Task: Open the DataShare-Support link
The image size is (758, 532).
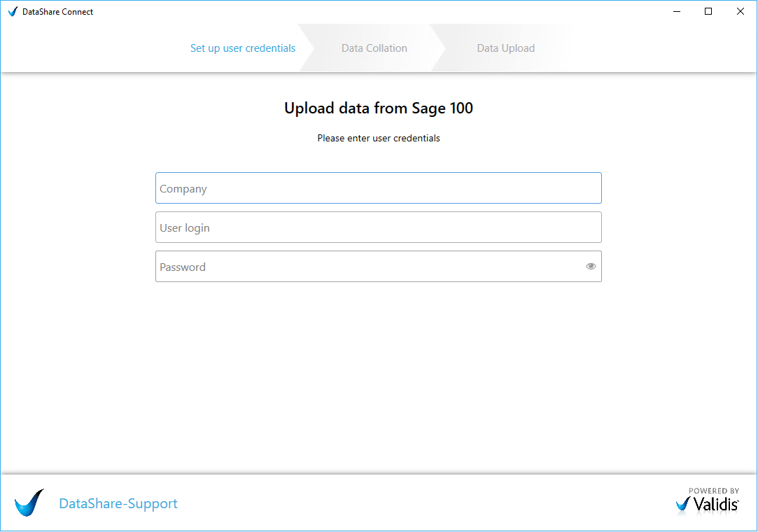Action: coord(118,503)
